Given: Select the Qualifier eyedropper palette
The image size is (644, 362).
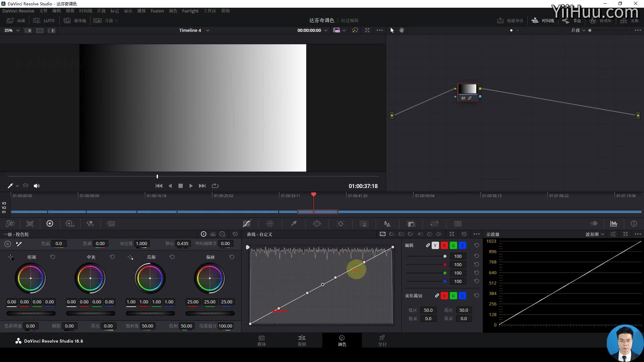Looking at the screenshot, I should tap(293, 224).
